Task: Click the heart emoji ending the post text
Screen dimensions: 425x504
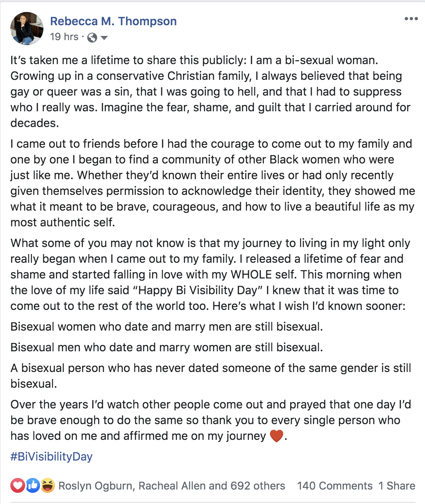Action: point(276,436)
